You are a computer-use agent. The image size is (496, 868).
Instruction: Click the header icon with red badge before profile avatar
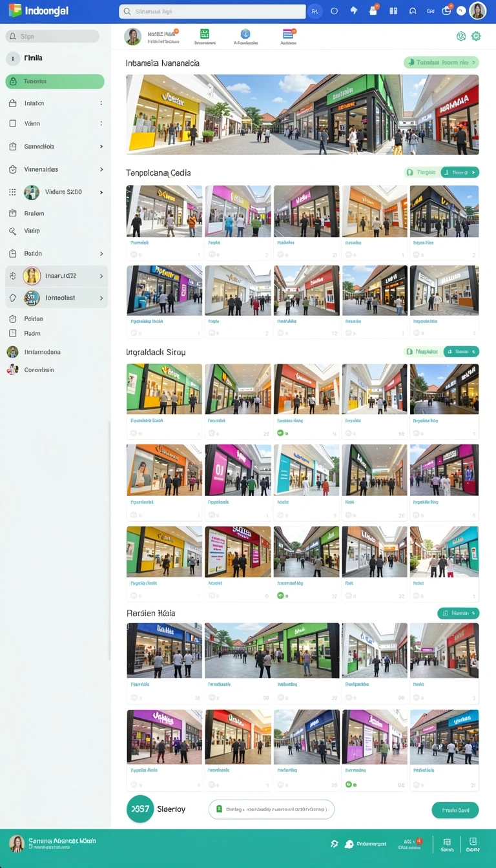coord(447,10)
